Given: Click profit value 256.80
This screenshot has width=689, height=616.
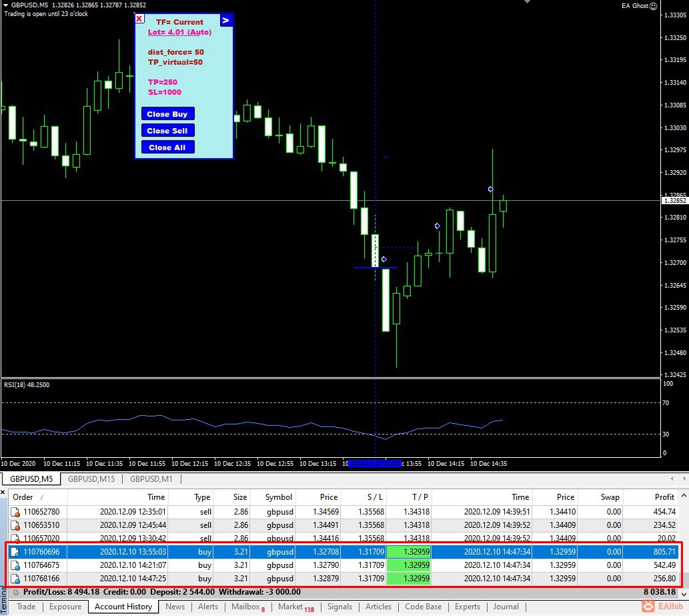Looking at the screenshot, I should pyautogui.click(x=664, y=578).
